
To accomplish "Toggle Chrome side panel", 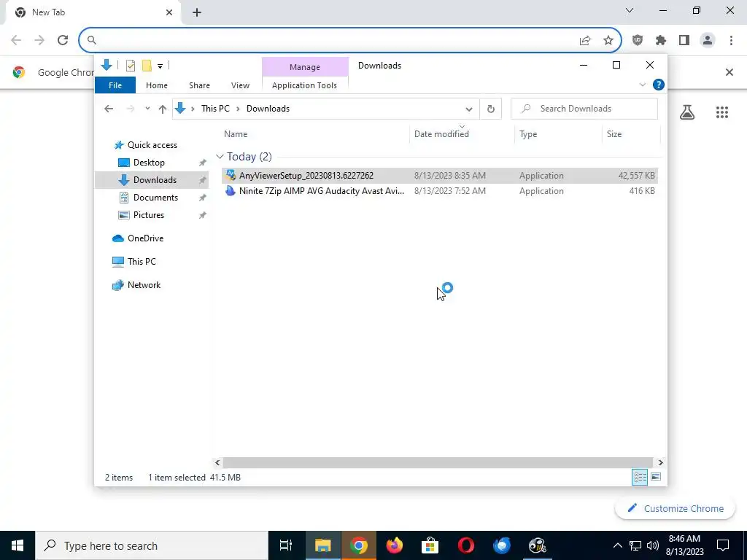I will click(x=684, y=41).
